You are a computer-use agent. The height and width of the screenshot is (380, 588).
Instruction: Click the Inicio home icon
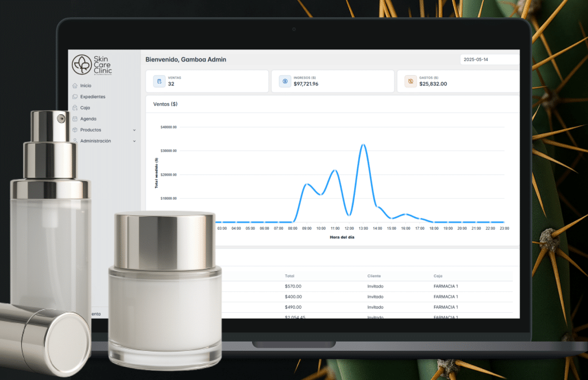(x=75, y=86)
